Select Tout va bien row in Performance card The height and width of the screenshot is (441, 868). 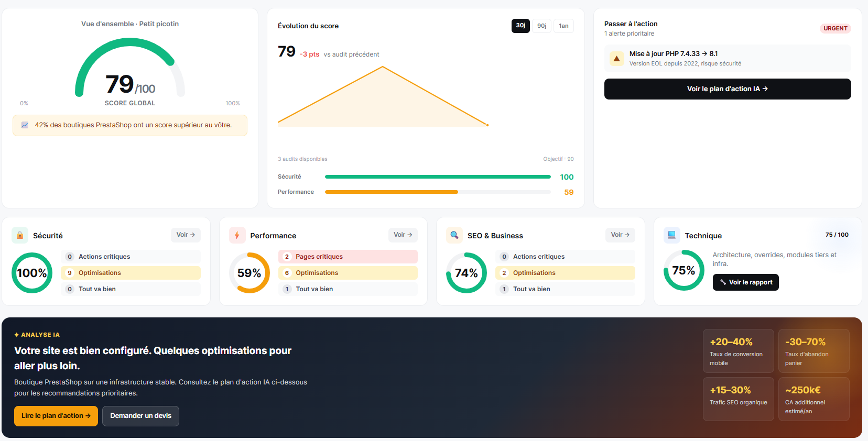348,289
